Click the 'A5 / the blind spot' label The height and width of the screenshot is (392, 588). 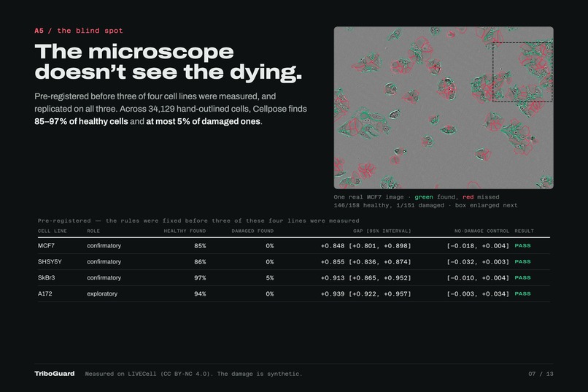coord(79,31)
